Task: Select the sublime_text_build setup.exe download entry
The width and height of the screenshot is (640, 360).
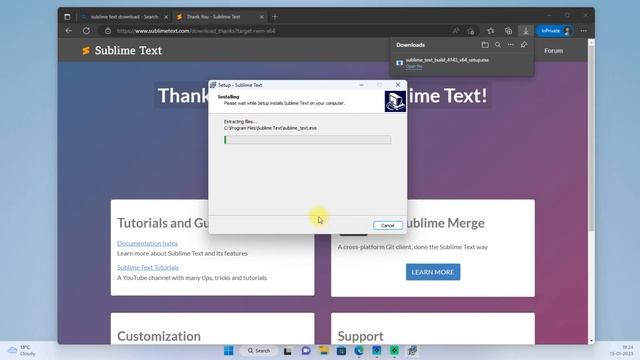Action: (461, 62)
